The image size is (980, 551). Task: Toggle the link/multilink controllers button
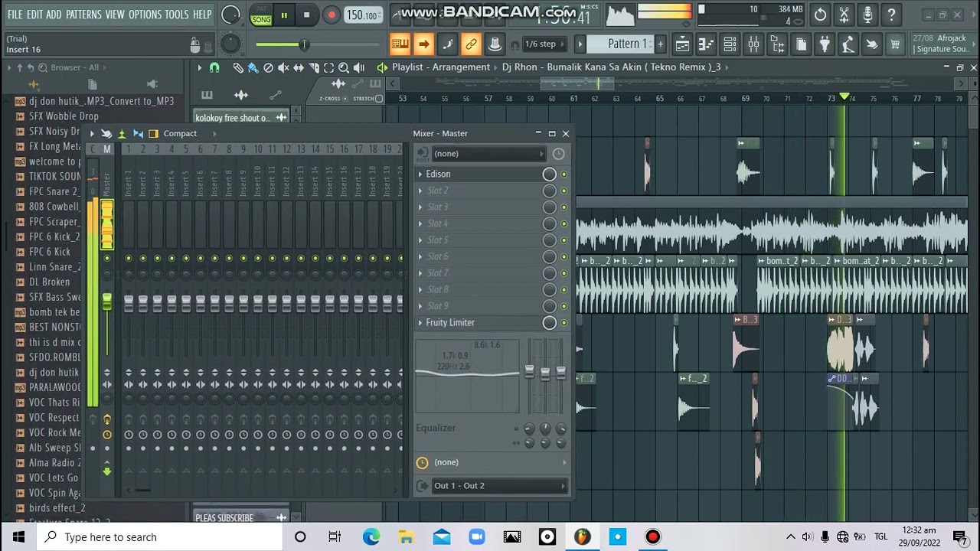point(471,44)
